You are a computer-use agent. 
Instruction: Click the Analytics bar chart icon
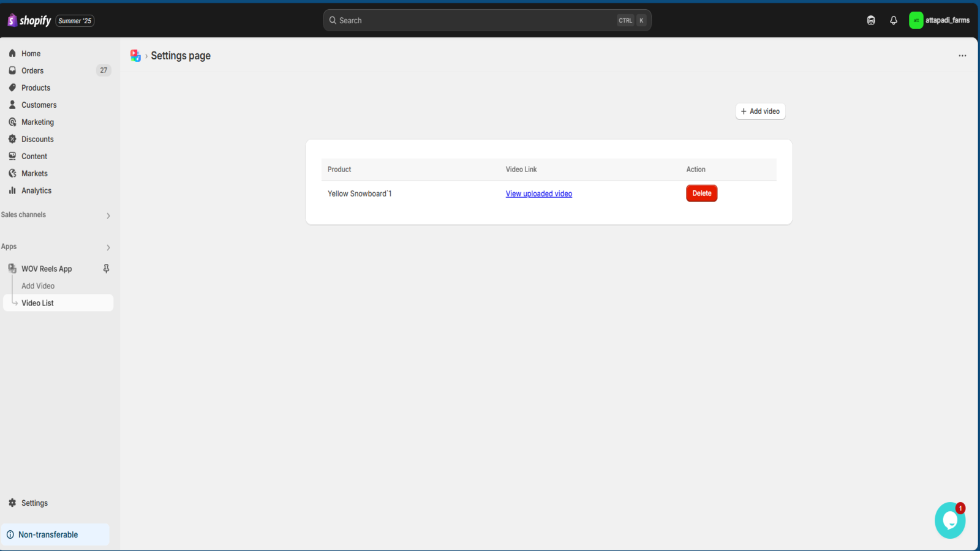click(x=13, y=190)
